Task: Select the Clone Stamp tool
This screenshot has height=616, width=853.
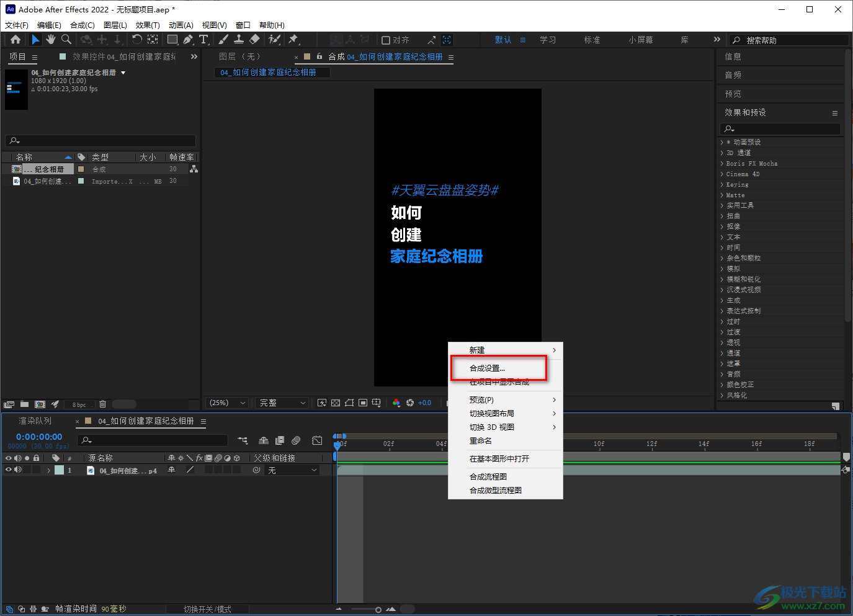Action: tap(239, 40)
